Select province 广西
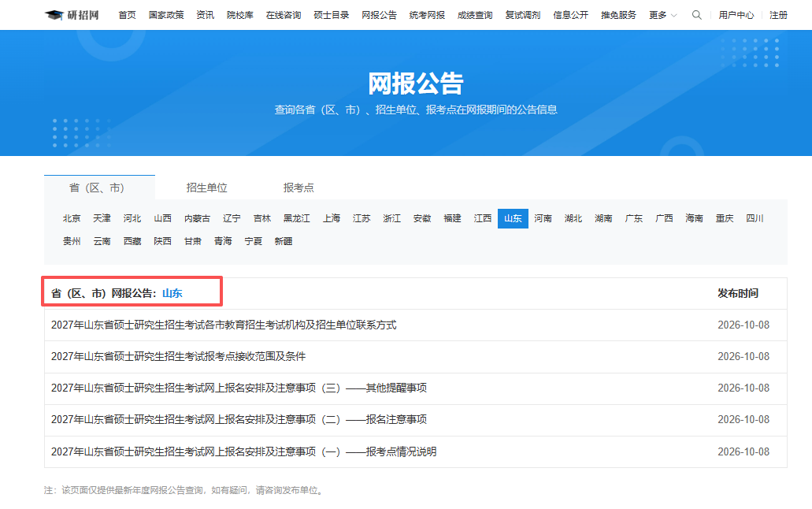Image resolution: width=812 pixels, height=509 pixels. (x=665, y=218)
